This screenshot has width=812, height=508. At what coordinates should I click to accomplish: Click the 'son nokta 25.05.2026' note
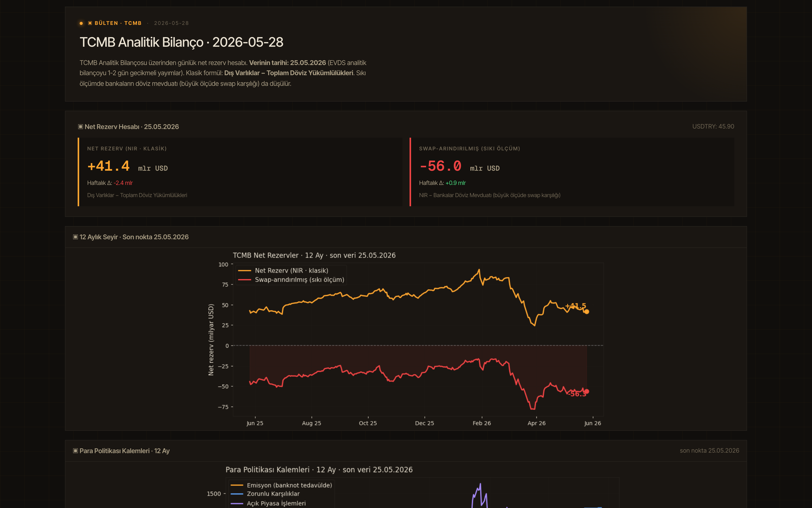coord(709,451)
